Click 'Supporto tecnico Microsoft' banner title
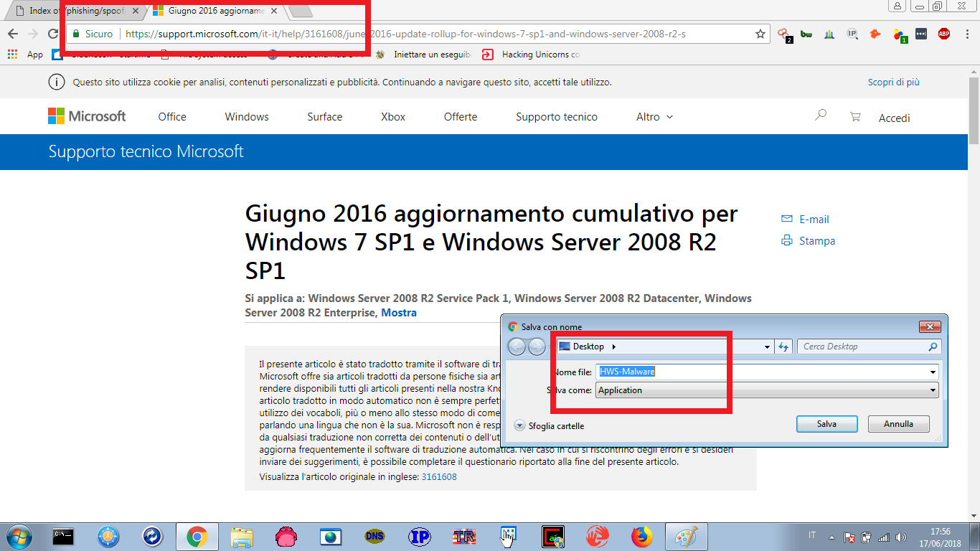 pos(146,152)
